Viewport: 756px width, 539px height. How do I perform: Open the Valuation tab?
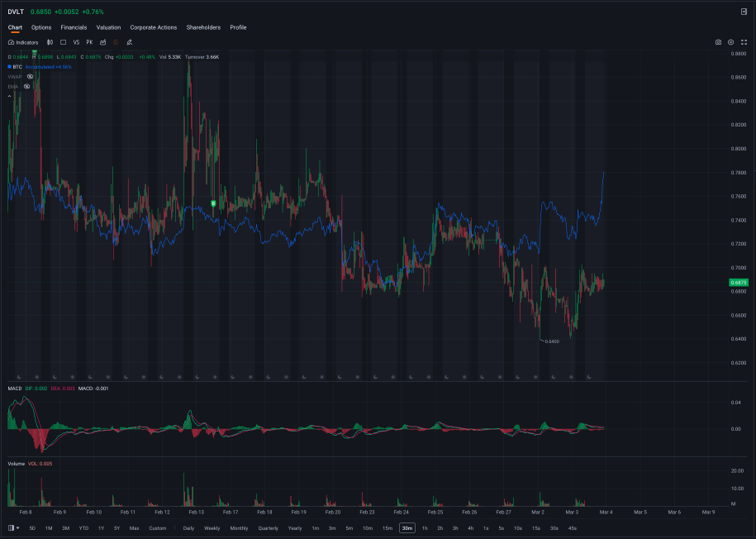(108, 27)
